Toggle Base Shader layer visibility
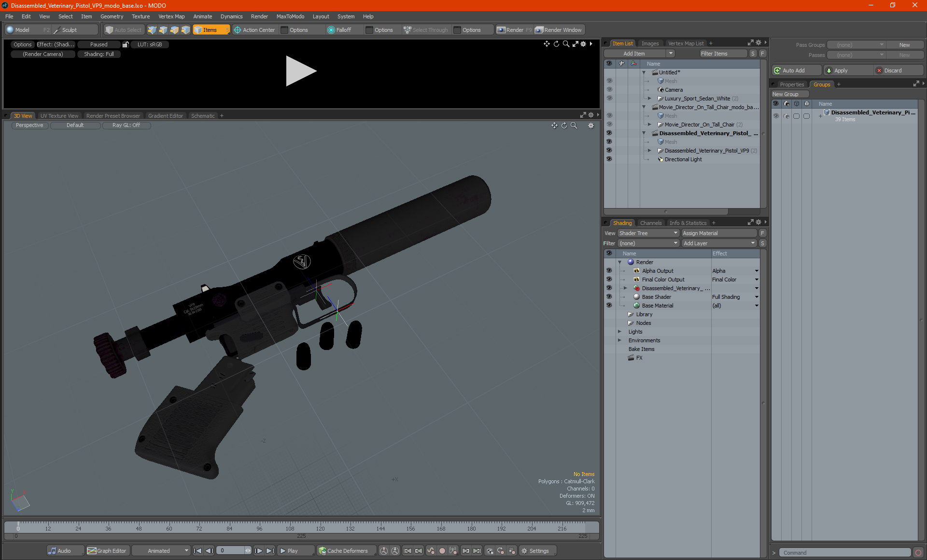 coord(609,297)
